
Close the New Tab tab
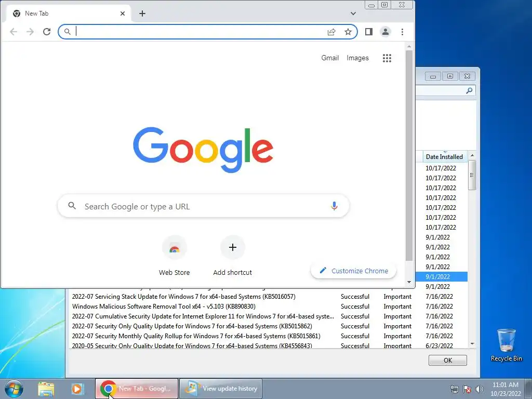pos(123,14)
